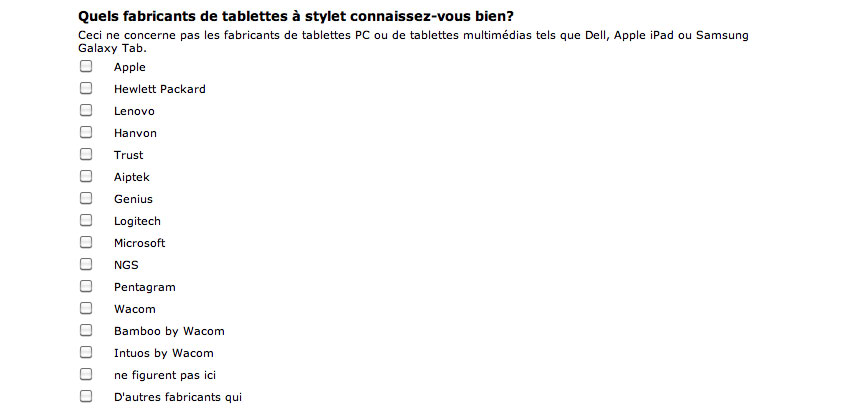Click the 'Bamboo by Wacom' label text
The height and width of the screenshot is (411, 850).
tap(169, 331)
